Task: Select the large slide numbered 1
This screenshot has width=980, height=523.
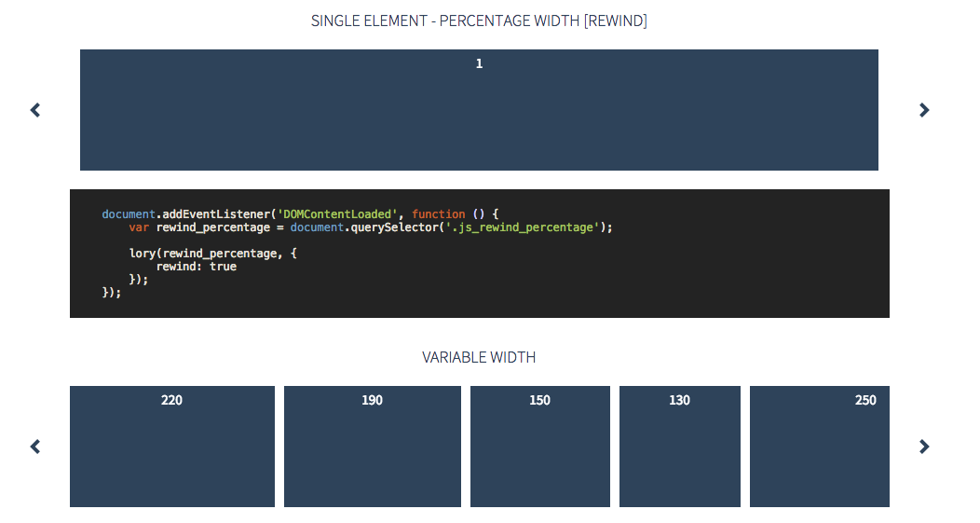Action: (x=479, y=110)
